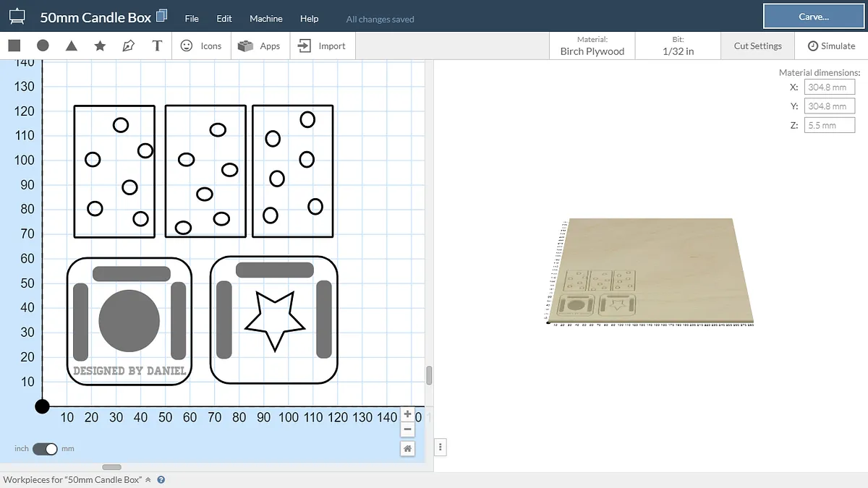Select the Triangle shape tool
868x488 pixels.
click(72, 46)
